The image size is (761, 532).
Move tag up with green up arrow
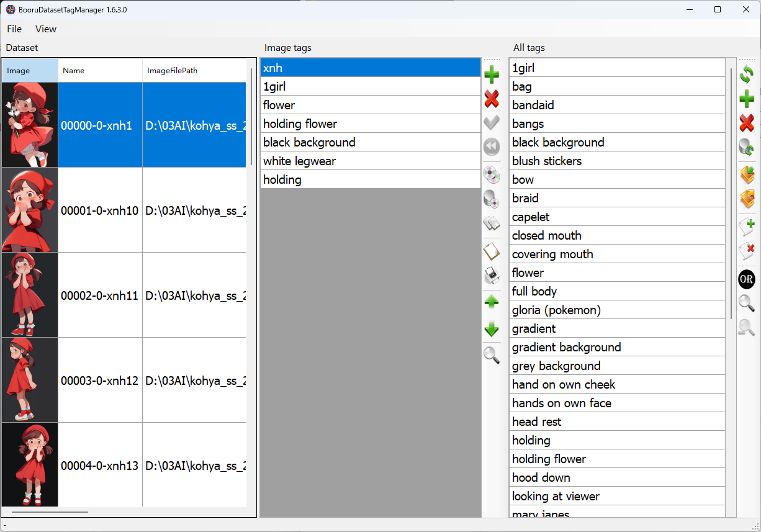click(492, 303)
